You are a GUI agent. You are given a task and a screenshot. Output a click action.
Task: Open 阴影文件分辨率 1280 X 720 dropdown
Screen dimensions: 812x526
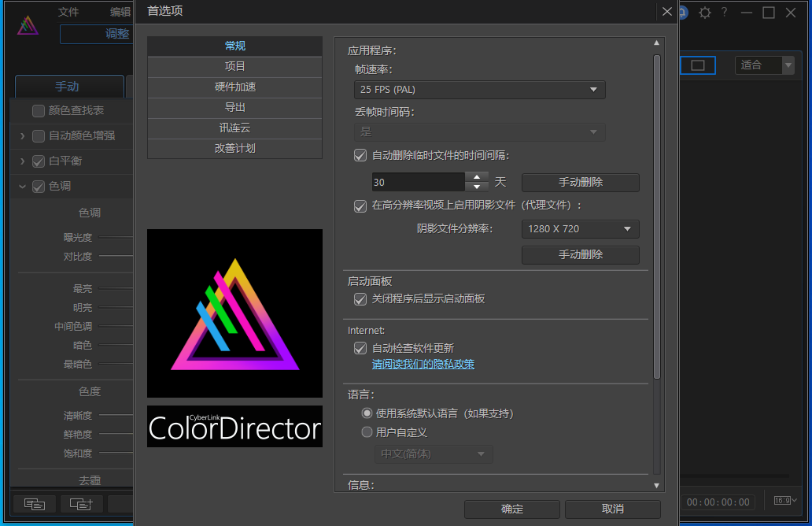coord(580,229)
